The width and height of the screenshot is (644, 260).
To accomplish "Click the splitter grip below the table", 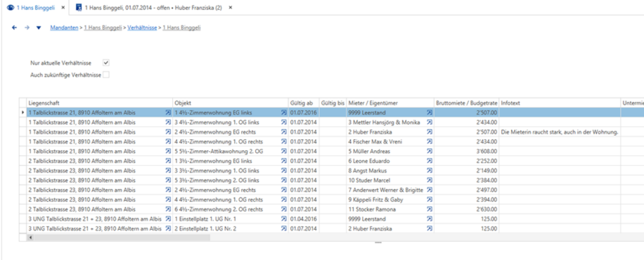I will point(378,243).
